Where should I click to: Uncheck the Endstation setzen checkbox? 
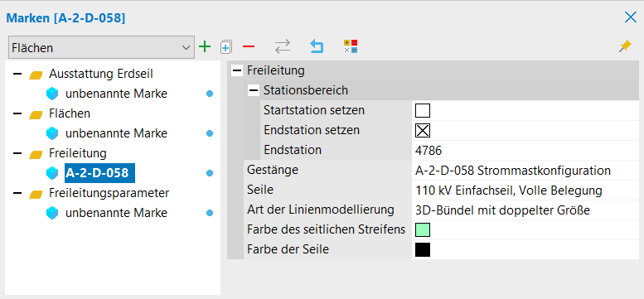423,130
